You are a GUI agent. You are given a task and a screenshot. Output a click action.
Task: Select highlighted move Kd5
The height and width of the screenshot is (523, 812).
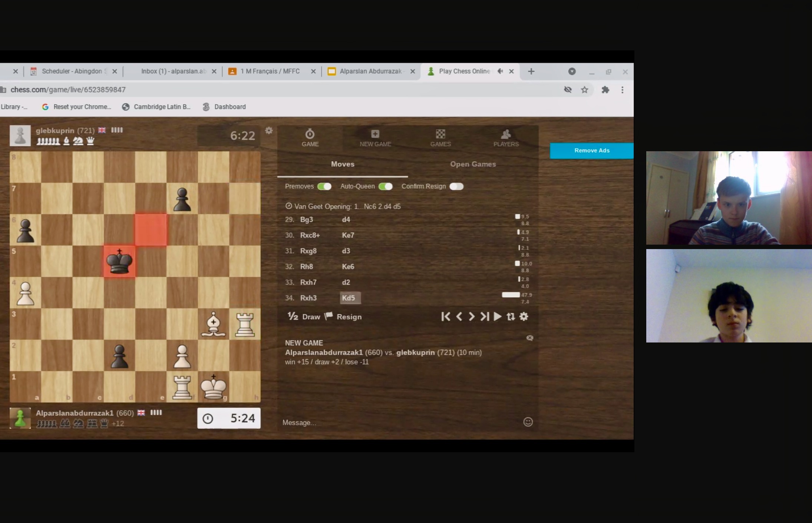click(x=350, y=298)
